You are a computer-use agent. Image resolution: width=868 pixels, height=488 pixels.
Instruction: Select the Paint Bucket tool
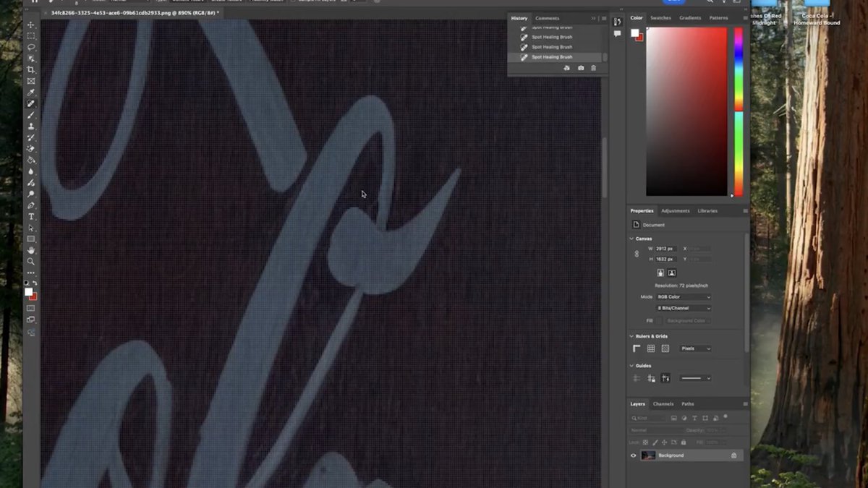point(31,160)
